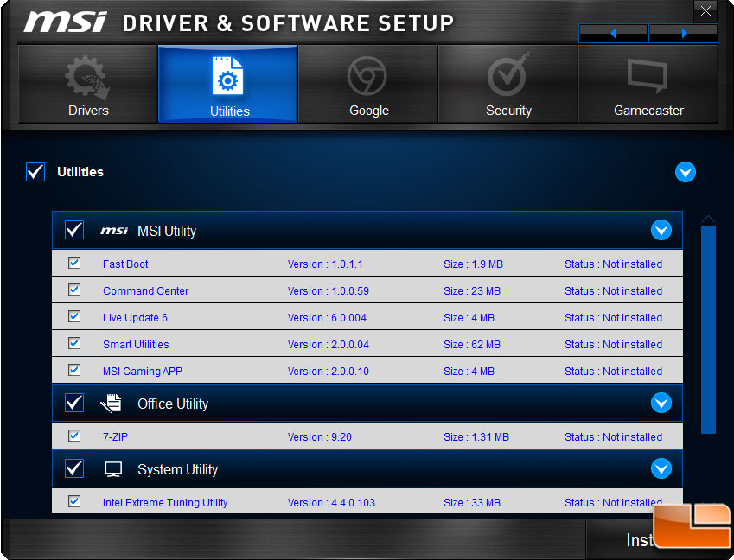Uncheck the Fast Boot checkbox

tap(74, 263)
